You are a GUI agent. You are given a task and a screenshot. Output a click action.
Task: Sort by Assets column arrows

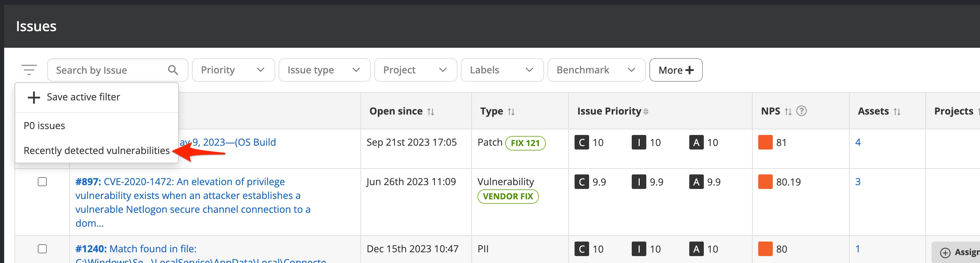(897, 112)
